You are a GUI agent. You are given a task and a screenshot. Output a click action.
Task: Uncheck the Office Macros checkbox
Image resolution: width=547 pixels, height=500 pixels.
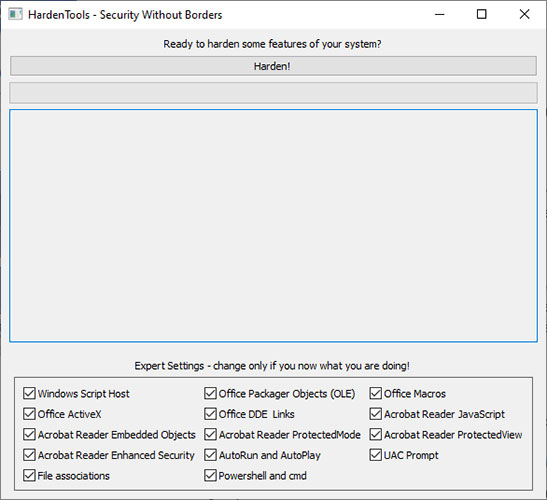click(x=376, y=393)
